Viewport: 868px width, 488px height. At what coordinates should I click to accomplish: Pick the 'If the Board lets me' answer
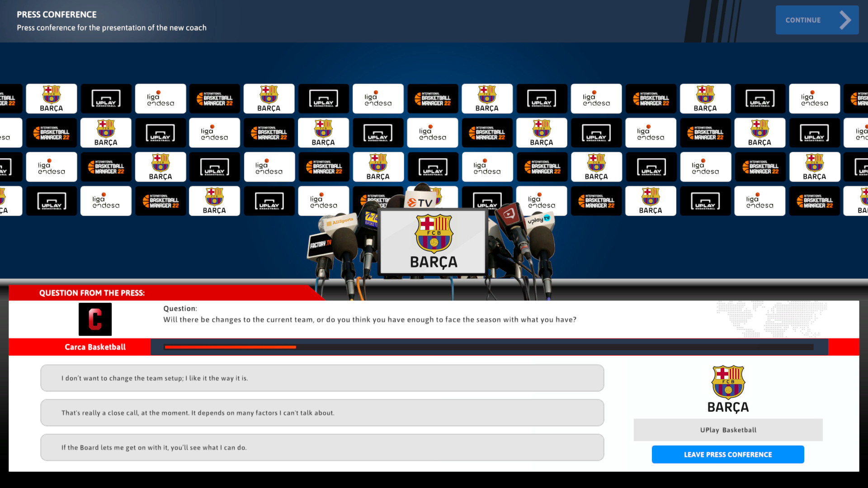click(x=322, y=447)
